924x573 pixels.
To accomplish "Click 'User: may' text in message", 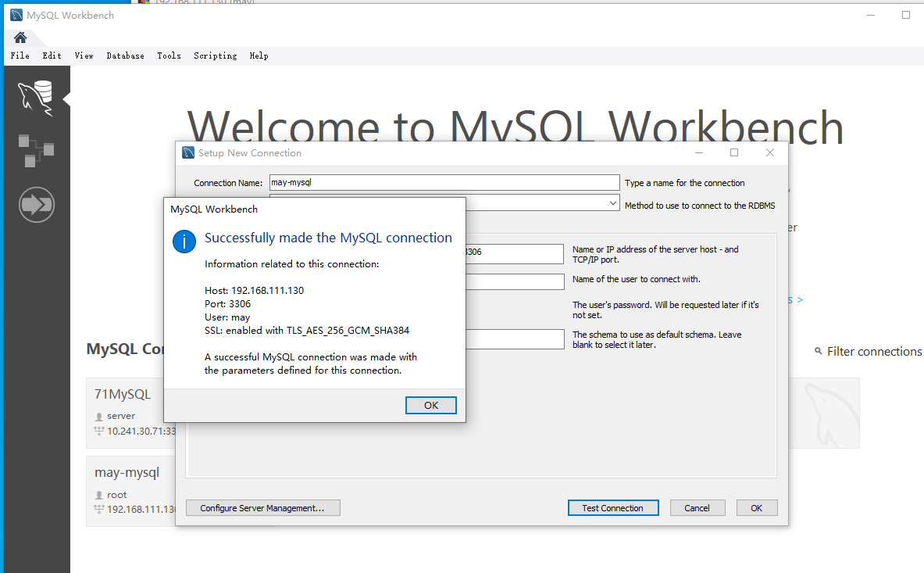I will pyautogui.click(x=227, y=317).
